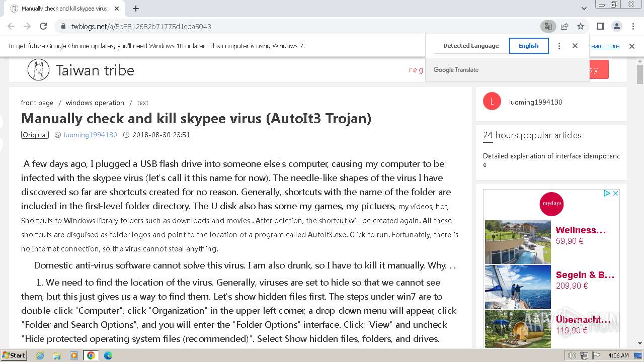
Task: Open the Wellness ad hotel thumbnail
Action: point(518,242)
